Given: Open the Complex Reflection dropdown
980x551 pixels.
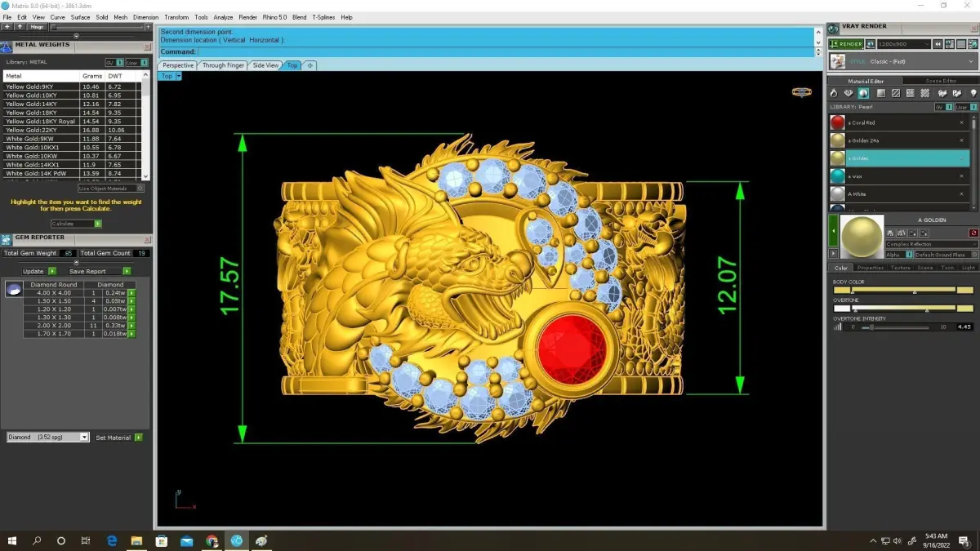Looking at the screenshot, I should pos(931,244).
